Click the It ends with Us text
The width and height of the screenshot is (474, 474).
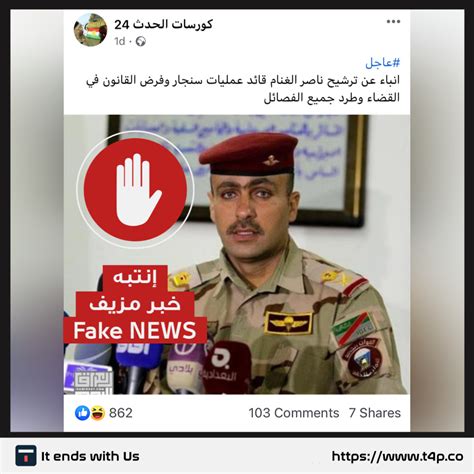coord(90,456)
